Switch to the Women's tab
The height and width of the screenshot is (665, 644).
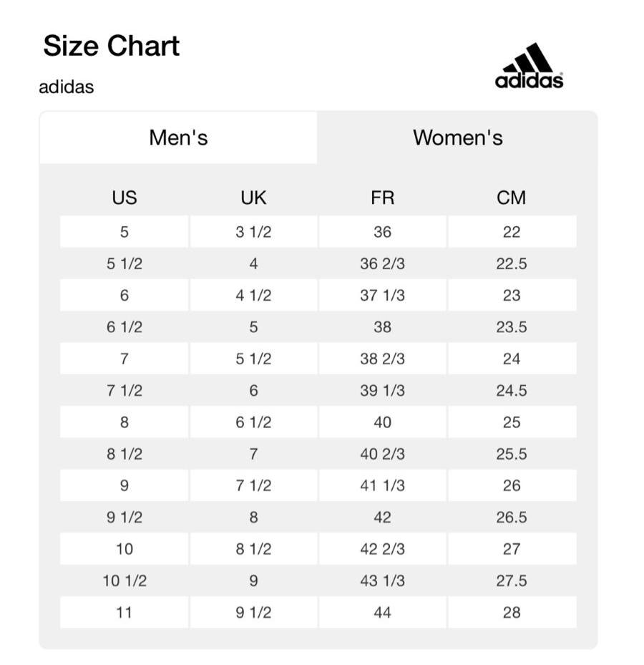[457, 137]
